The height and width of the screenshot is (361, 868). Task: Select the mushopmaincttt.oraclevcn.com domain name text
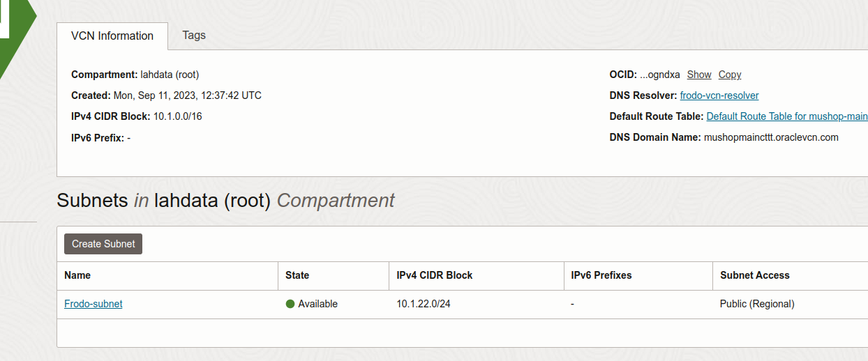[771, 137]
